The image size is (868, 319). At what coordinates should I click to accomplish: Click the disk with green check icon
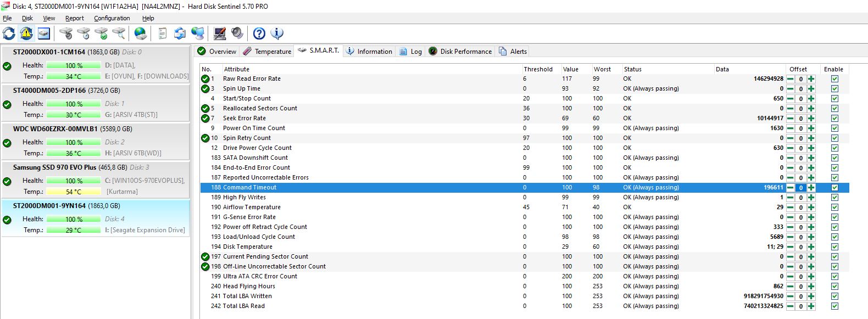coord(101,33)
